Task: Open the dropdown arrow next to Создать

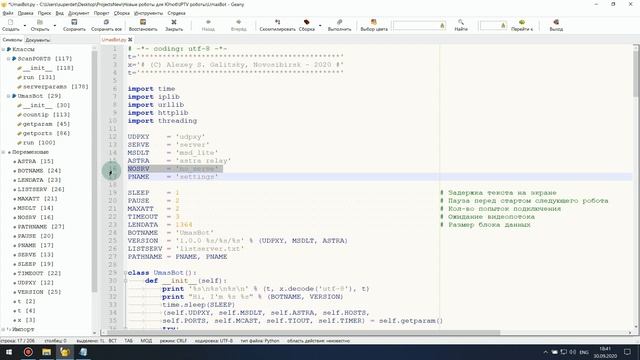Action: tap(25, 26)
